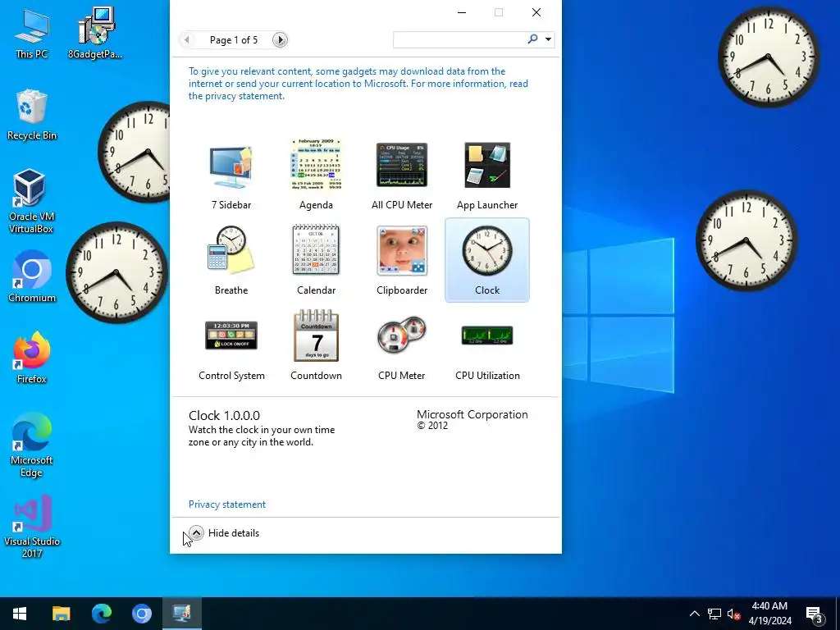840x630 pixels.
Task: Select Chromium desktop shortcut
Action: (32, 277)
